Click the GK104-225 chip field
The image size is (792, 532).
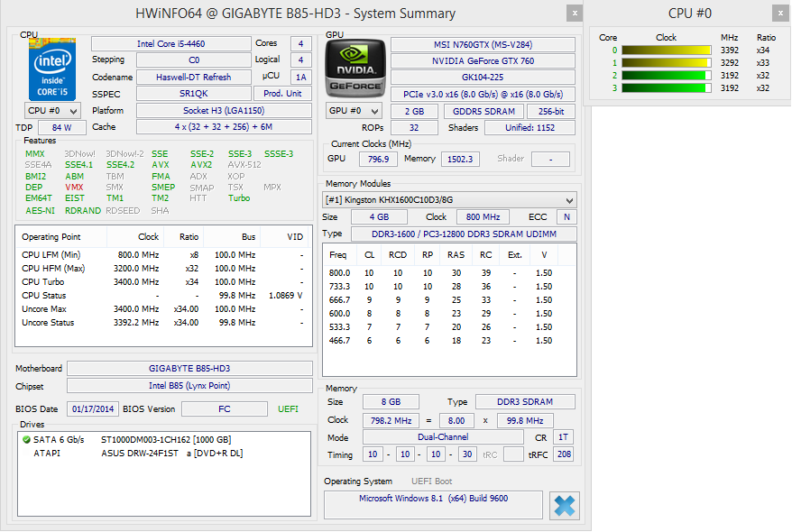click(x=483, y=78)
